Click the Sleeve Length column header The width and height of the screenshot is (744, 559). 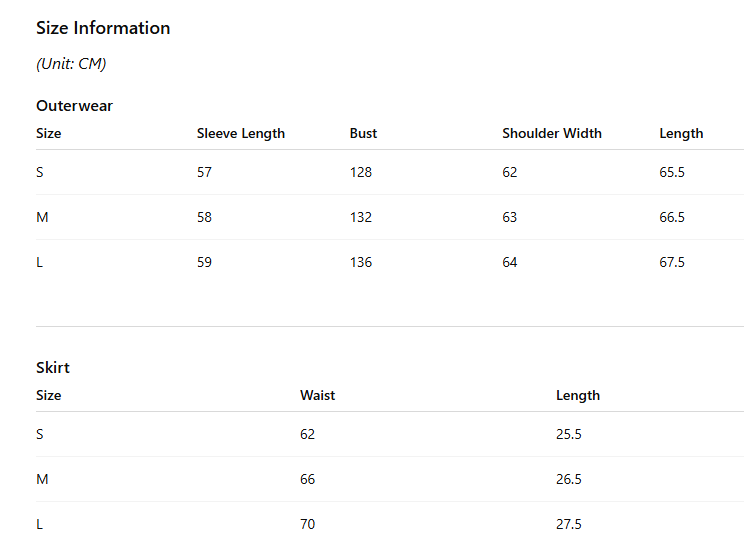(241, 133)
